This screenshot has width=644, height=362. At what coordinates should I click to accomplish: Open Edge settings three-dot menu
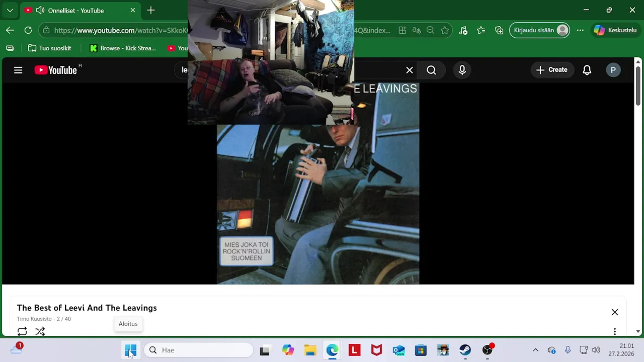point(580,30)
